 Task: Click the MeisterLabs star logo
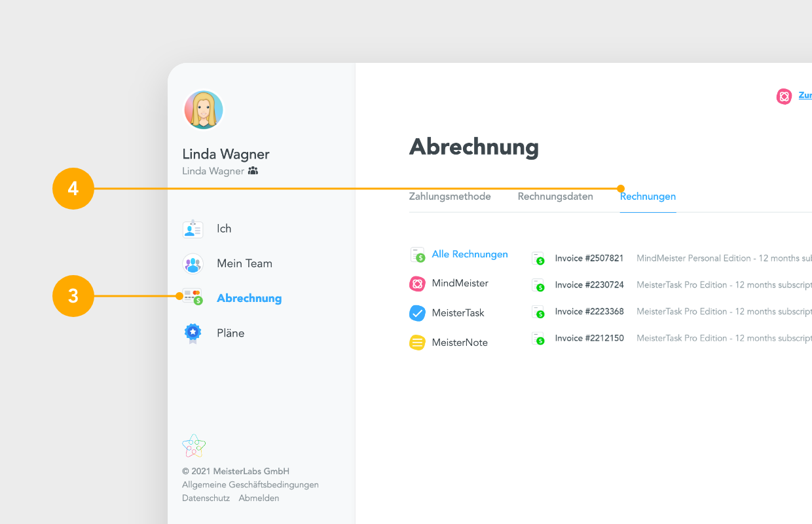[194, 446]
